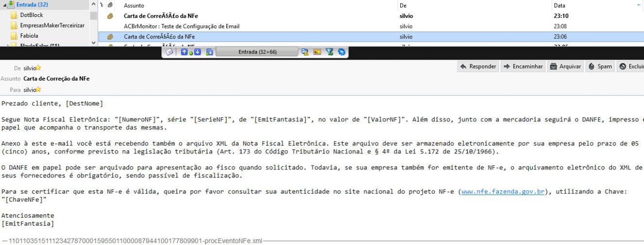Sort messages by Assunto column
This screenshot has width=644, height=245.
coord(134,6)
